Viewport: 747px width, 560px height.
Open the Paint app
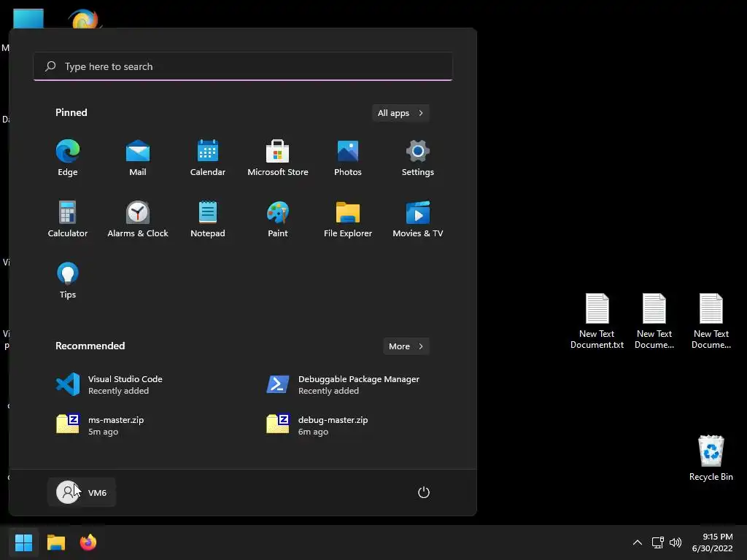click(278, 219)
